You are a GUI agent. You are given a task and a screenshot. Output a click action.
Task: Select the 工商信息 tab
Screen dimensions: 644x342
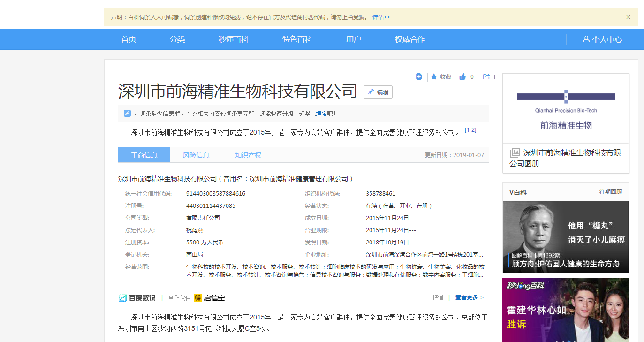[x=144, y=155]
